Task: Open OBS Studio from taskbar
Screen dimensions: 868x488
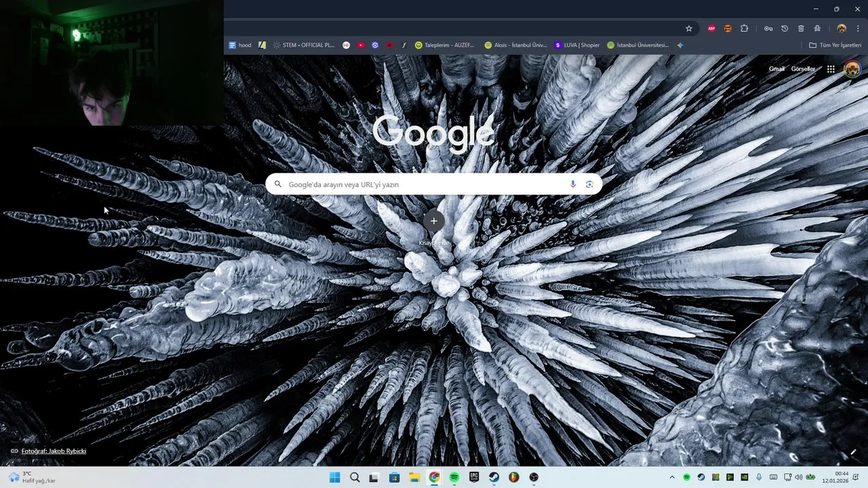Action: coord(534,477)
